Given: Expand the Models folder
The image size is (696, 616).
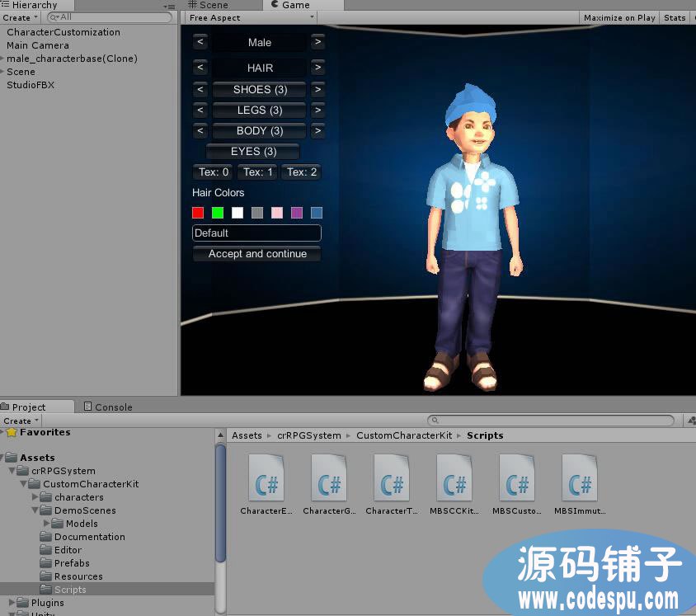Looking at the screenshot, I should tap(47, 524).
